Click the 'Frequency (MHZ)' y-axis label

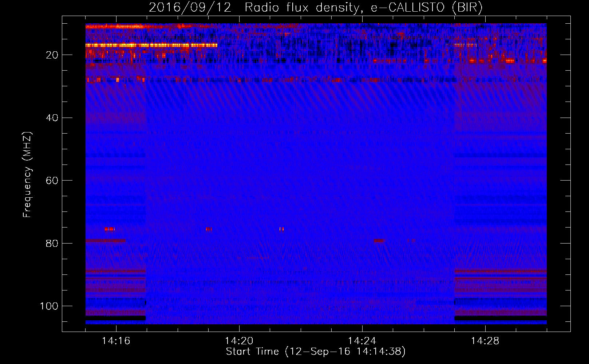tap(27, 175)
